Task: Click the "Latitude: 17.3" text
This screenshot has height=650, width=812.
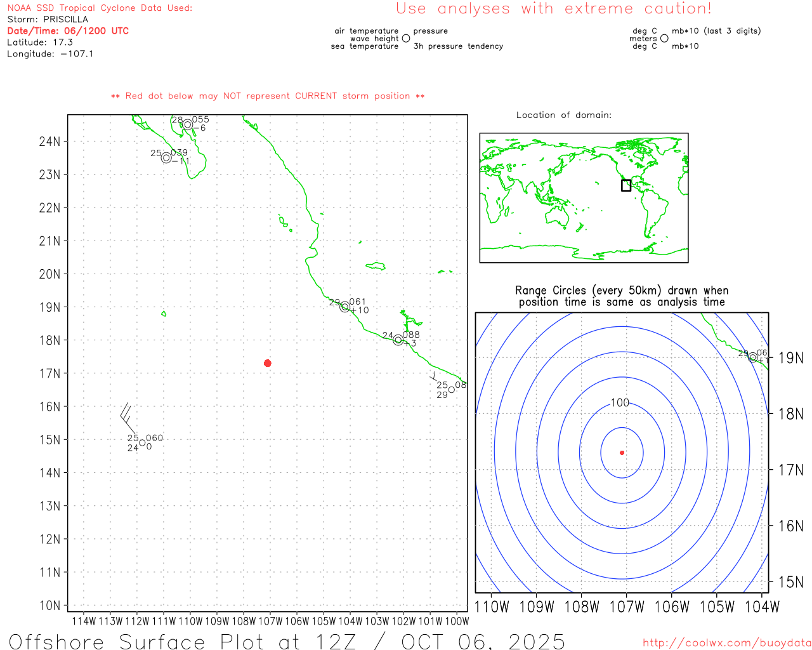Action: click(x=40, y=42)
